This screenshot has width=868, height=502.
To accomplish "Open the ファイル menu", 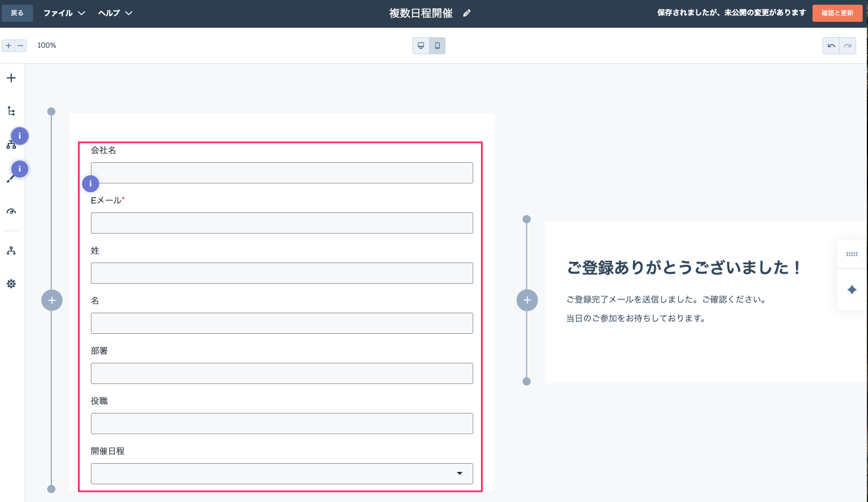I will 64,13.
